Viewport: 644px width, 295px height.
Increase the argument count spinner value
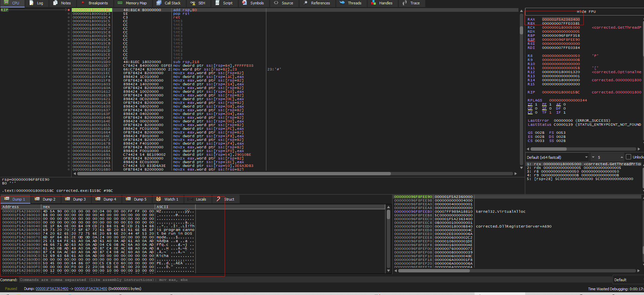point(622,156)
